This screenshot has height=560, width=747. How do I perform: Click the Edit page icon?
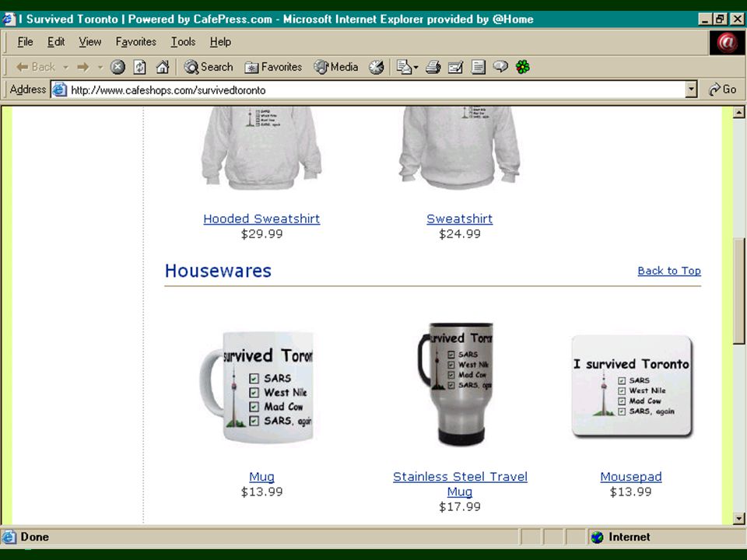(x=455, y=67)
